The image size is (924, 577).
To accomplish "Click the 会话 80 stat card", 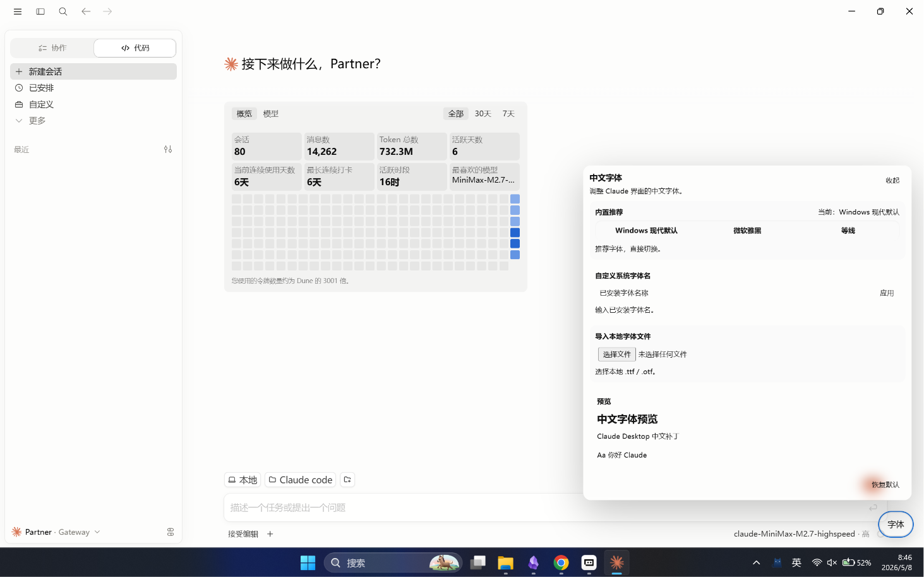I will pos(267,146).
